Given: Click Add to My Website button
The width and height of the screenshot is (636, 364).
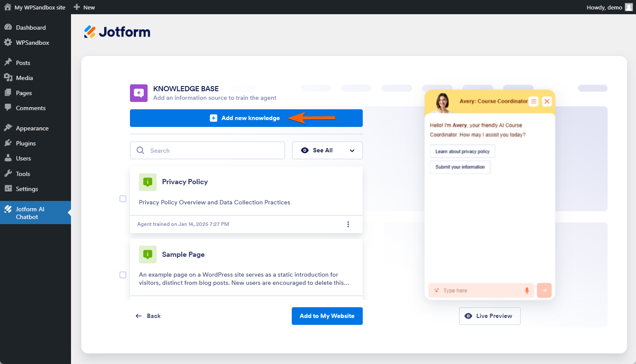Looking at the screenshot, I should pos(327,316).
